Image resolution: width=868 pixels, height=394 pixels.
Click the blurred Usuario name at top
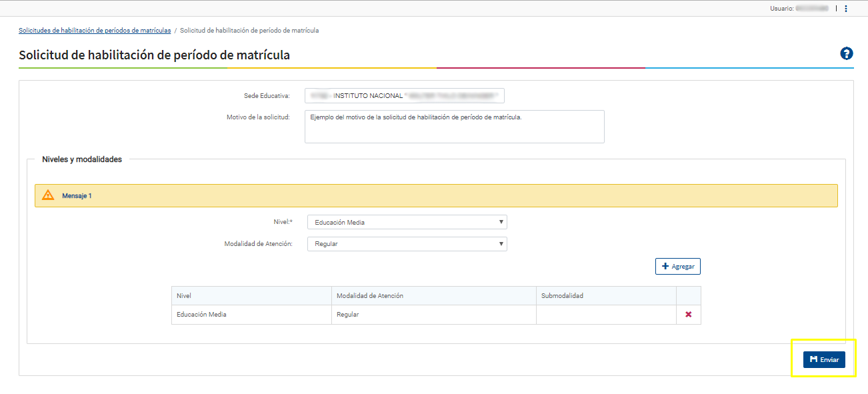click(811, 9)
